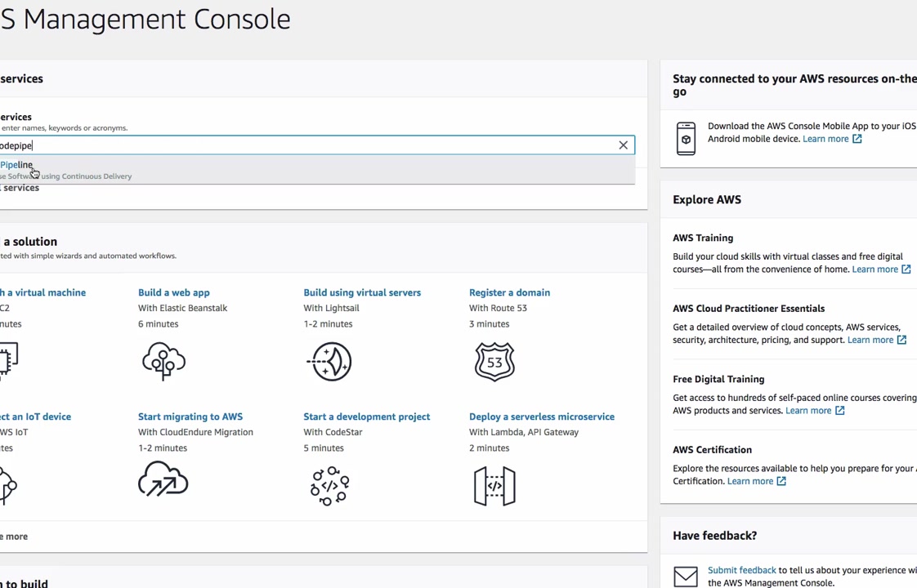Click the feedback envelope icon

[686, 577]
